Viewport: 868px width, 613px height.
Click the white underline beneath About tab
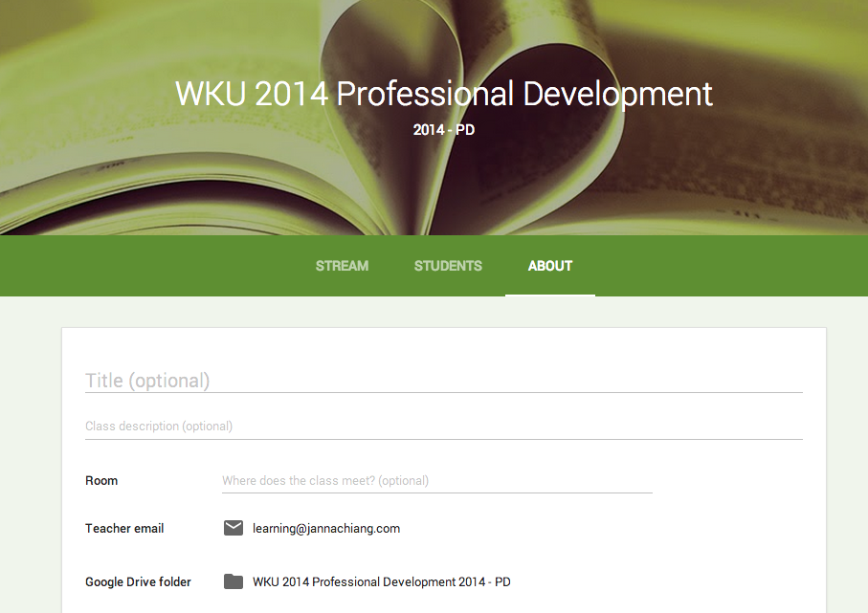tap(550, 295)
